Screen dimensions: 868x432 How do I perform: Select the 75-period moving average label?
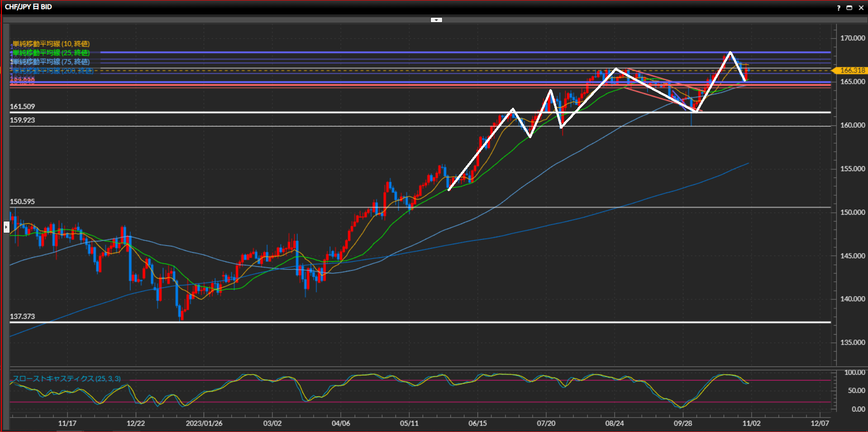[51, 62]
